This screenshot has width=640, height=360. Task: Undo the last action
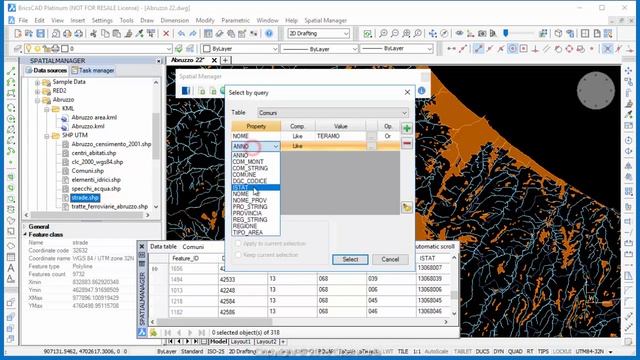click(181, 33)
